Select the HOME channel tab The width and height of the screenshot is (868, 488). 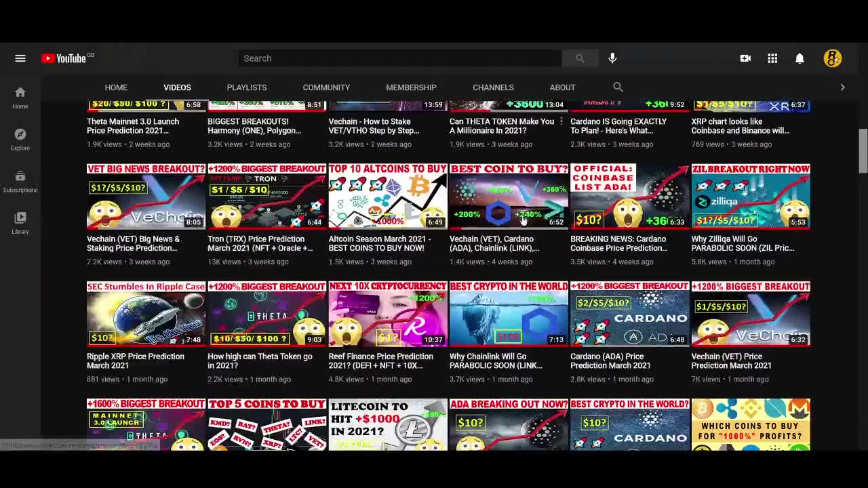coord(116,87)
